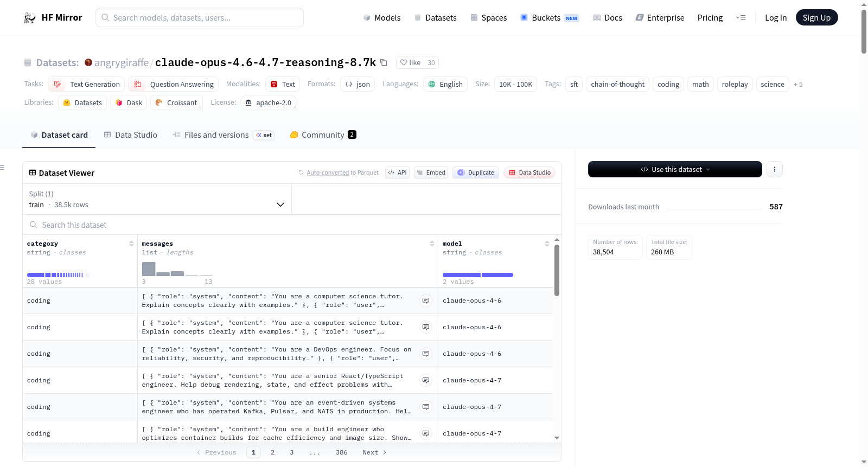Open the Community tab
Image resolution: width=868 pixels, height=467 pixels.
323,135
